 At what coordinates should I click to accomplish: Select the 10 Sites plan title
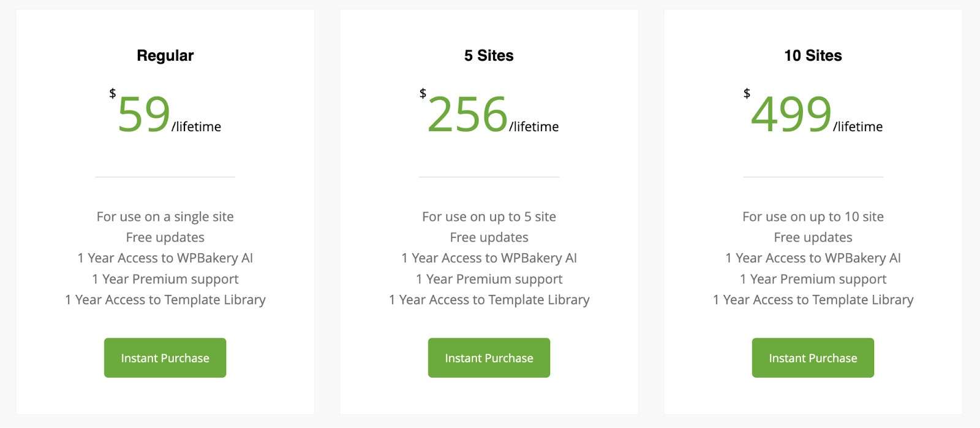812,56
